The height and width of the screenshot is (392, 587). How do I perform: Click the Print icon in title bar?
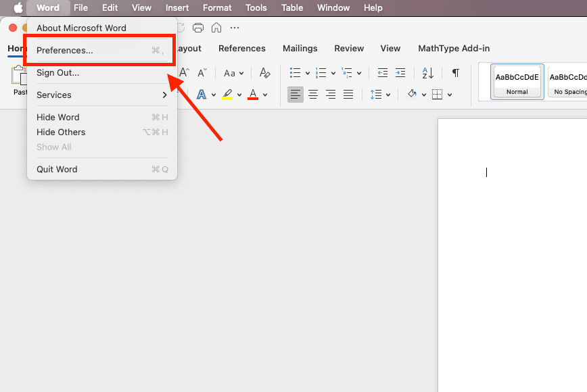pyautogui.click(x=198, y=28)
